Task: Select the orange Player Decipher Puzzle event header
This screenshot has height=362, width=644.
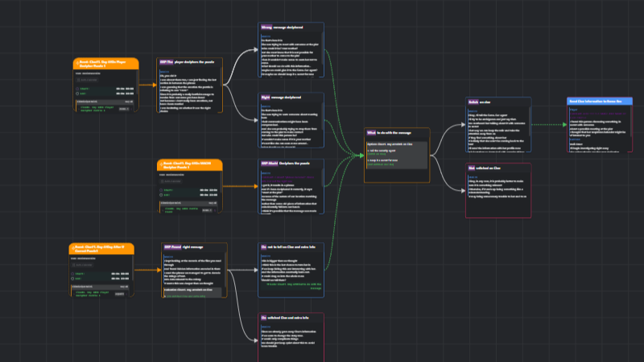Action: coord(106,64)
